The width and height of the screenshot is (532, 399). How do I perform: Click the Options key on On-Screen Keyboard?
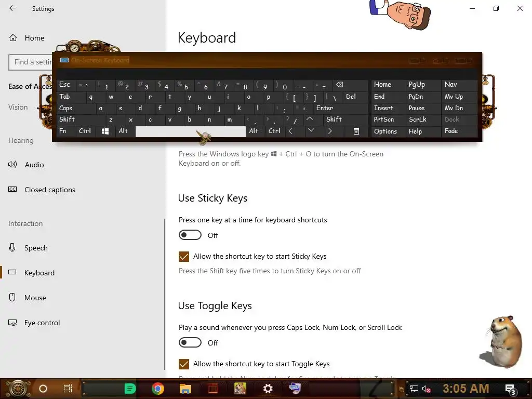click(x=389, y=131)
